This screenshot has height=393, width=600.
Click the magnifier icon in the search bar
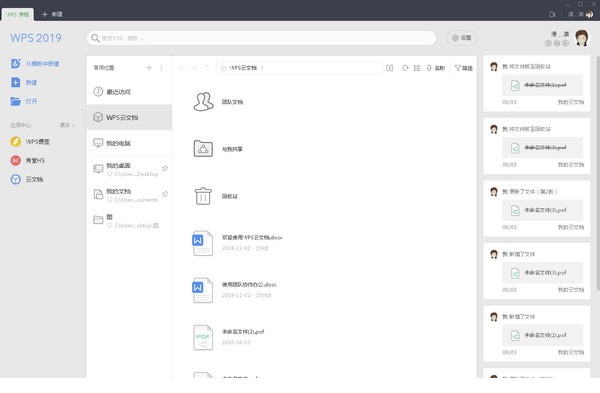pos(95,38)
